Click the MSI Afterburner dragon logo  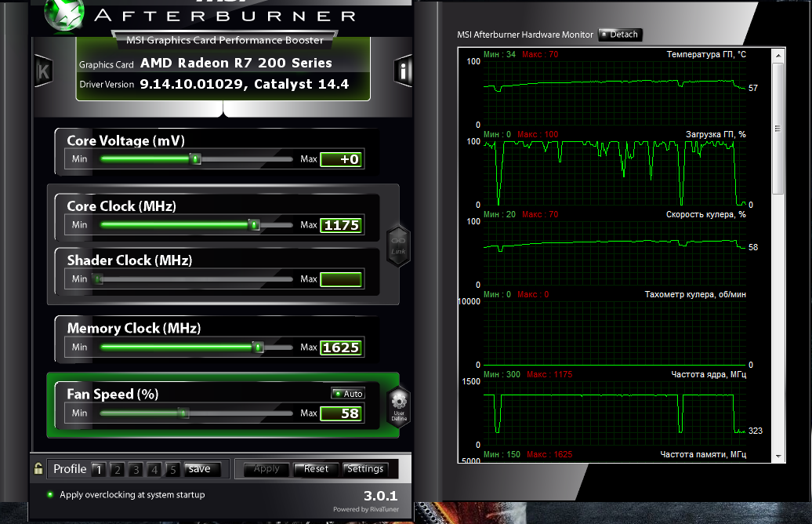(64, 14)
